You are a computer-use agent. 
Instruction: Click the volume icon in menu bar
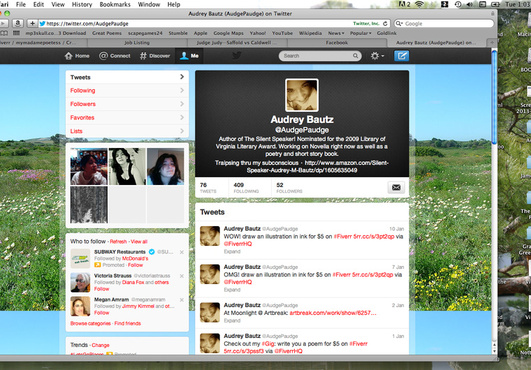click(x=470, y=4)
